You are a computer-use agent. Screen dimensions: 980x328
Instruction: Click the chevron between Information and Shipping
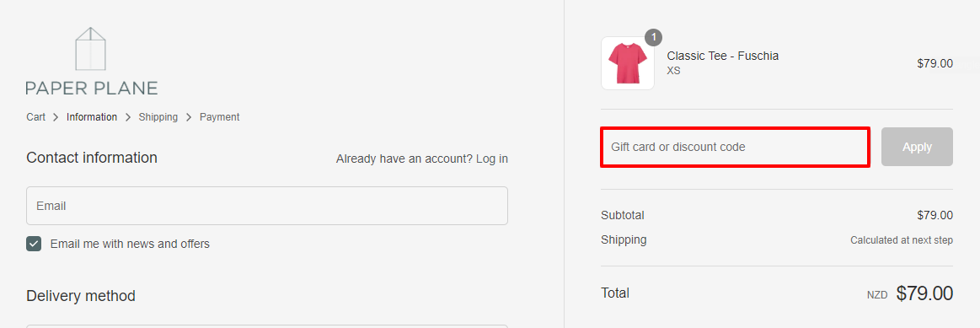tap(127, 117)
